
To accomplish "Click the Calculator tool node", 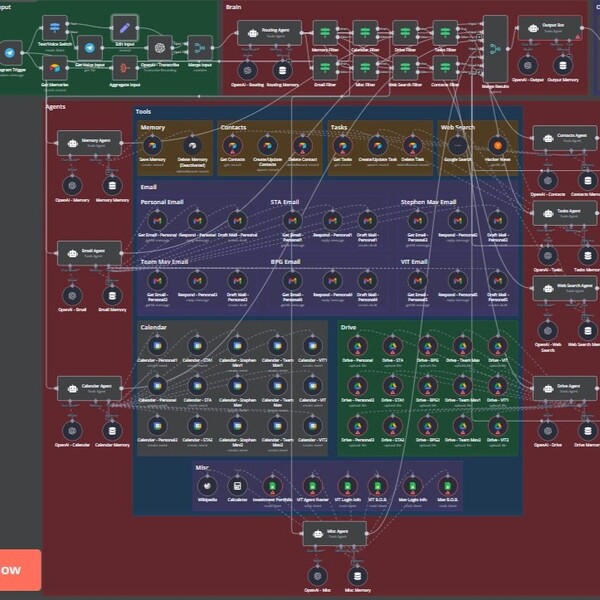I will click(237, 486).
